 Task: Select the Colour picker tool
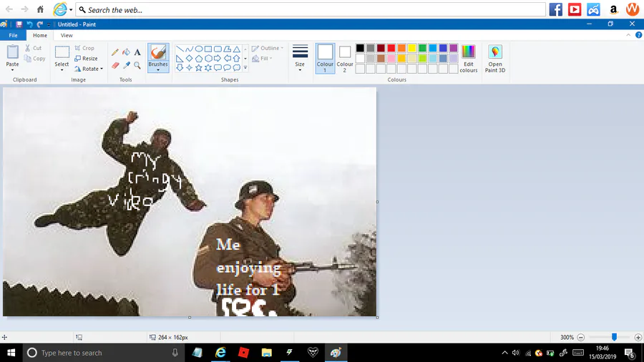coord(126,65)
